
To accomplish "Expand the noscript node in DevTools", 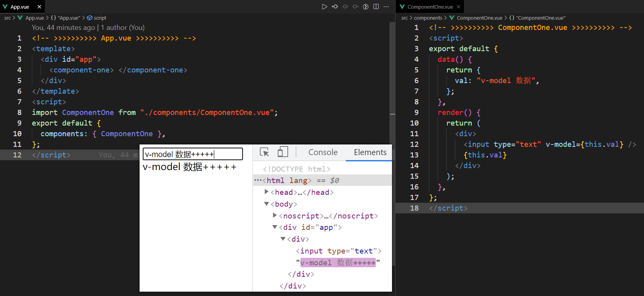I will point(275,215).
